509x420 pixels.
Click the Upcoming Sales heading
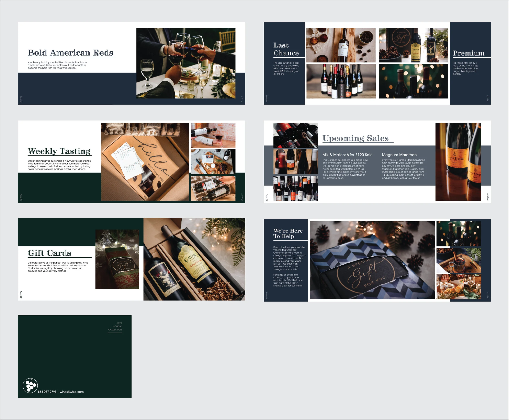(355, 138)
